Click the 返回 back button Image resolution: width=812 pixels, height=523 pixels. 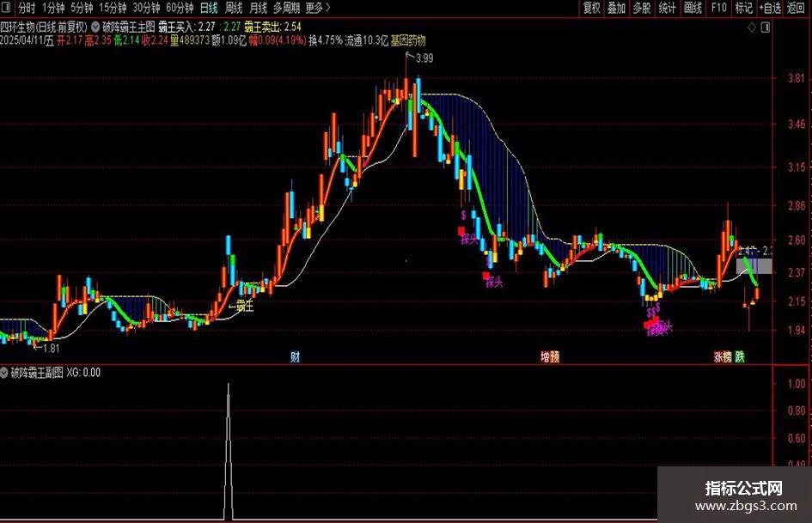pyautogui.click(x=796, y=8)
